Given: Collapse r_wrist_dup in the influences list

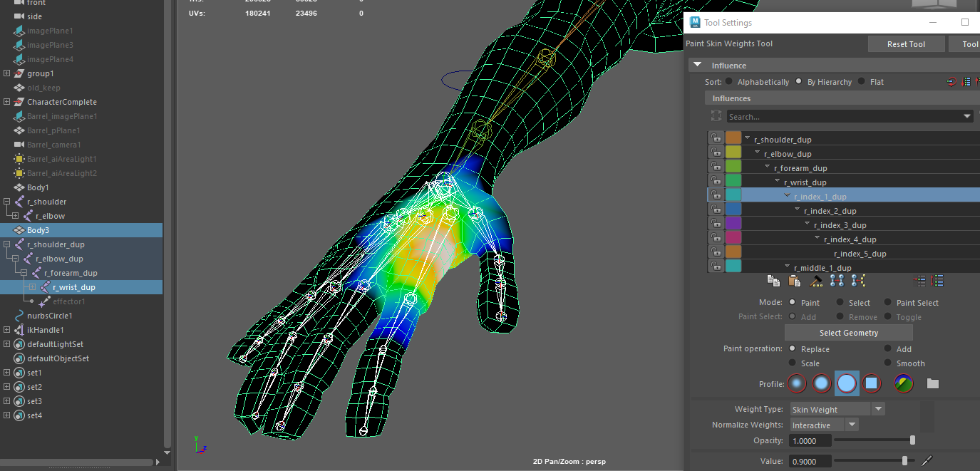Looking at the screenshot, I should click(778, 181).
